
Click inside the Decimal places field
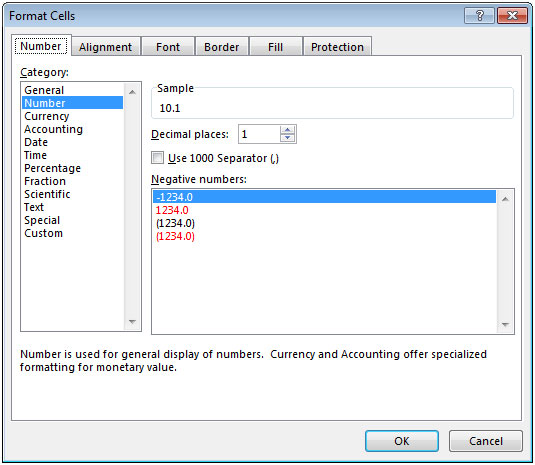pyautogui.click(x=259, y=134)
